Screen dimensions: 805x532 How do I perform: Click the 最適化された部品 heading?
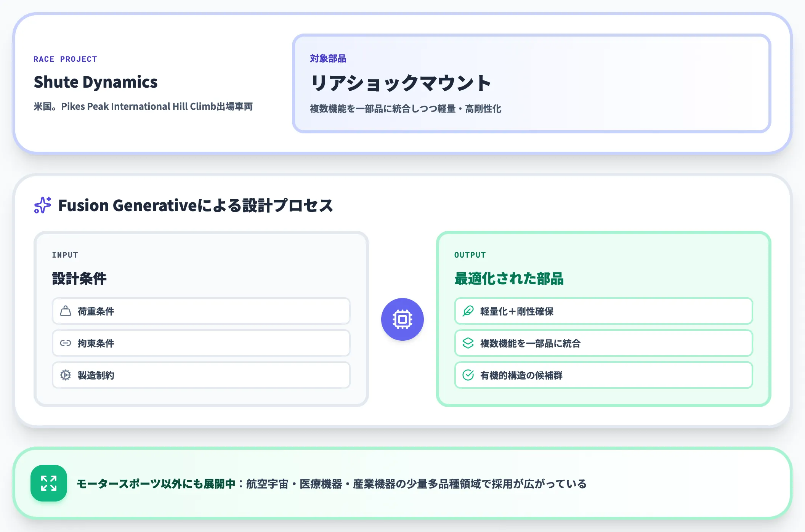coord(509,278)
